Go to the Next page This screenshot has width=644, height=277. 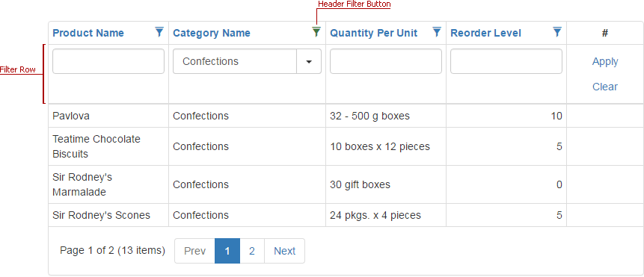coord(285,251)
